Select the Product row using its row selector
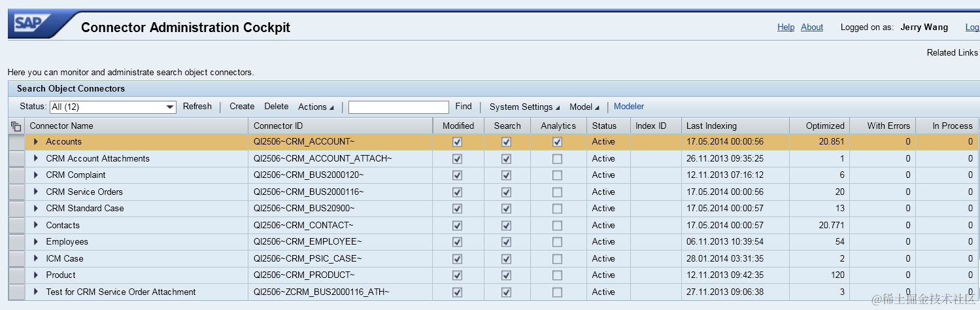The height and width of the screenshot is (310, 980). click(x=16, y=275)
